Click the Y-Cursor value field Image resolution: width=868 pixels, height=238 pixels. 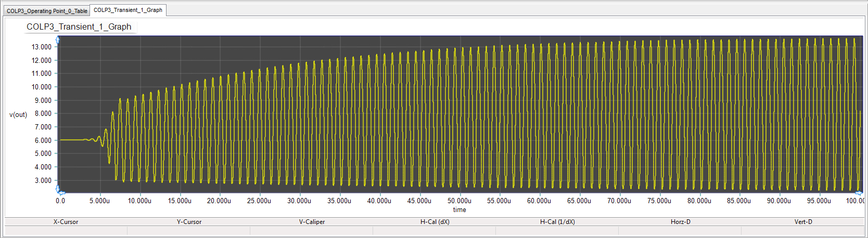pyautogui.click(x=189, y=230)
